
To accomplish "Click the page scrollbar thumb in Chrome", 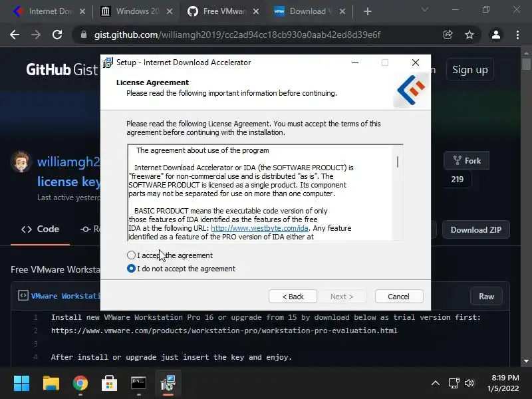I will pyautogui.click(x=526, y=64).
